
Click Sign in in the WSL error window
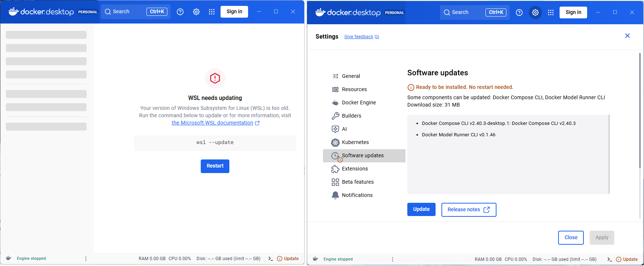click(x=234, y=12)
